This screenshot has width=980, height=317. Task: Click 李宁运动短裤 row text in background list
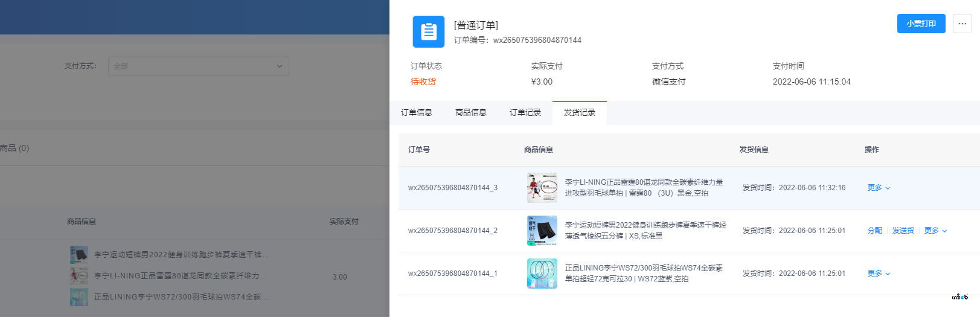click(181, 255)
